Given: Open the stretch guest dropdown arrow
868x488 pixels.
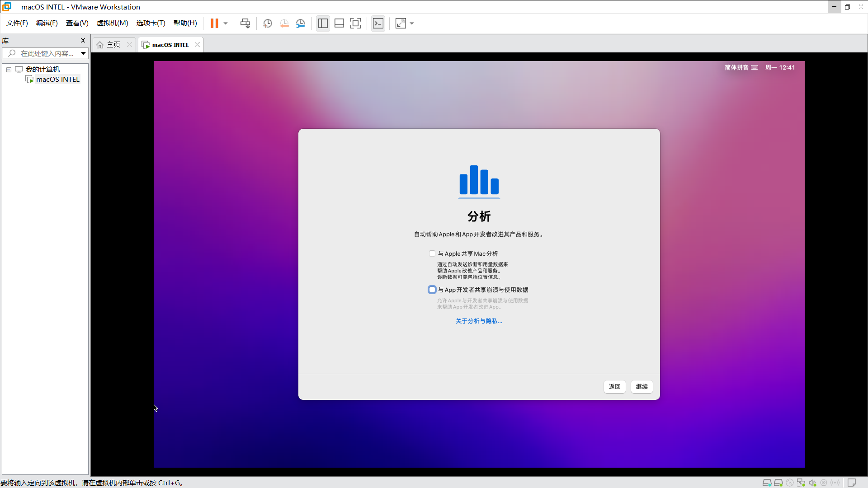Looking at the screenshot, I should coord(412,23).
